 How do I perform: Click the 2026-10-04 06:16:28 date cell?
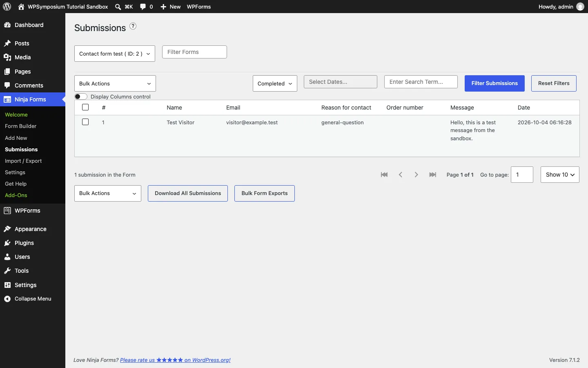(545, 123)
